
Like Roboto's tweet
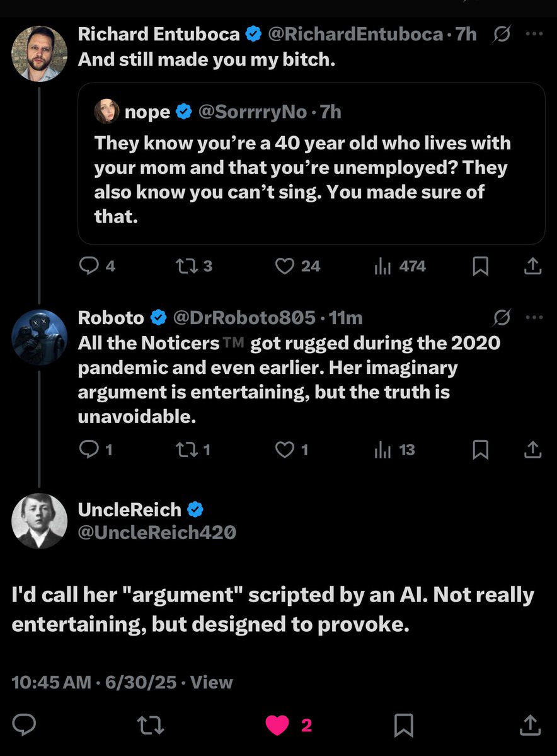click(x=285, y=450)
